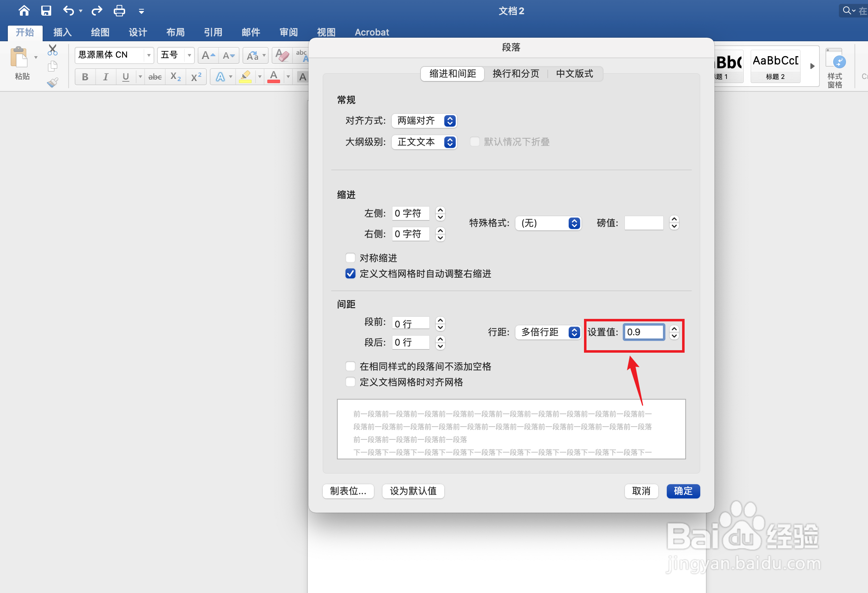
Task: Open the 布局 ribbon tab
Action: click(176, 32)
